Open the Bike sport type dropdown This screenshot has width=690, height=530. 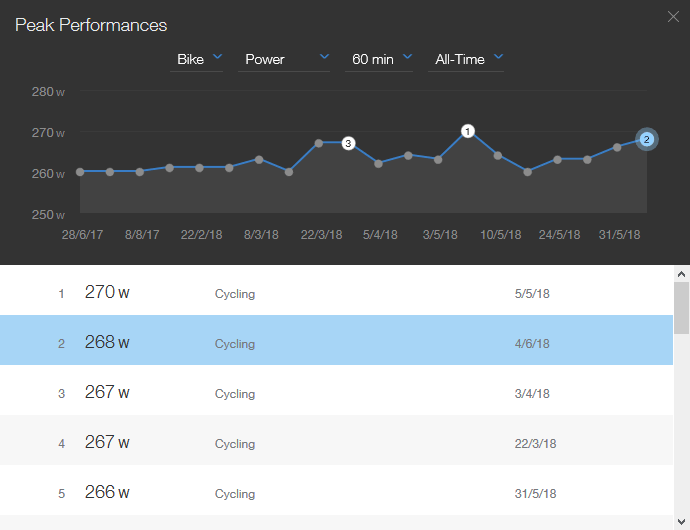[197, 59]
